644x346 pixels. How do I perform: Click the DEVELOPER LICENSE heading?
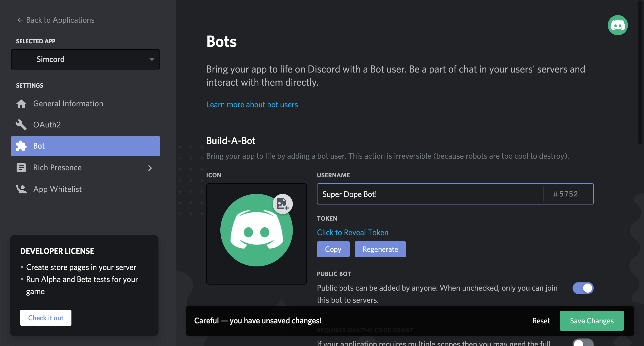point(57,251)
